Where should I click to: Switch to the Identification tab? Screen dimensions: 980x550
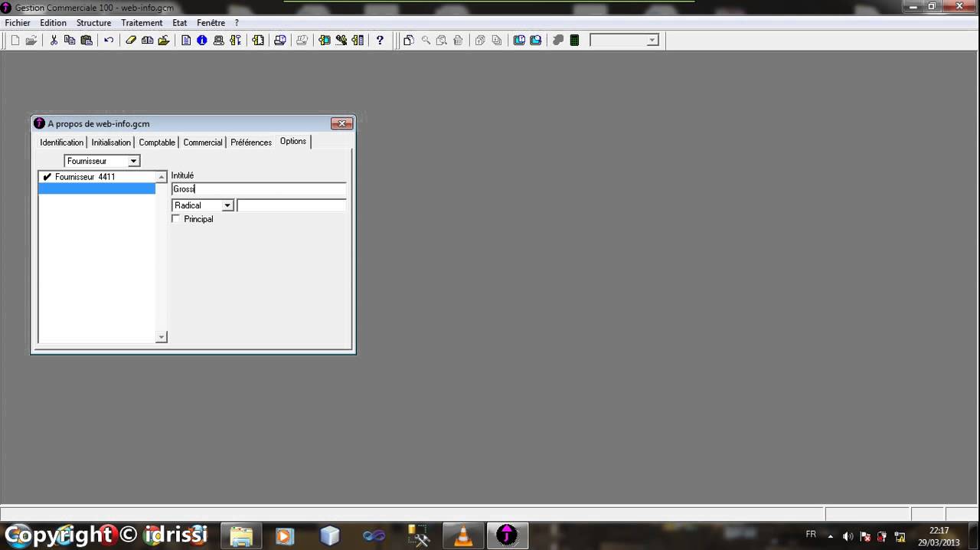click(62, 142)
